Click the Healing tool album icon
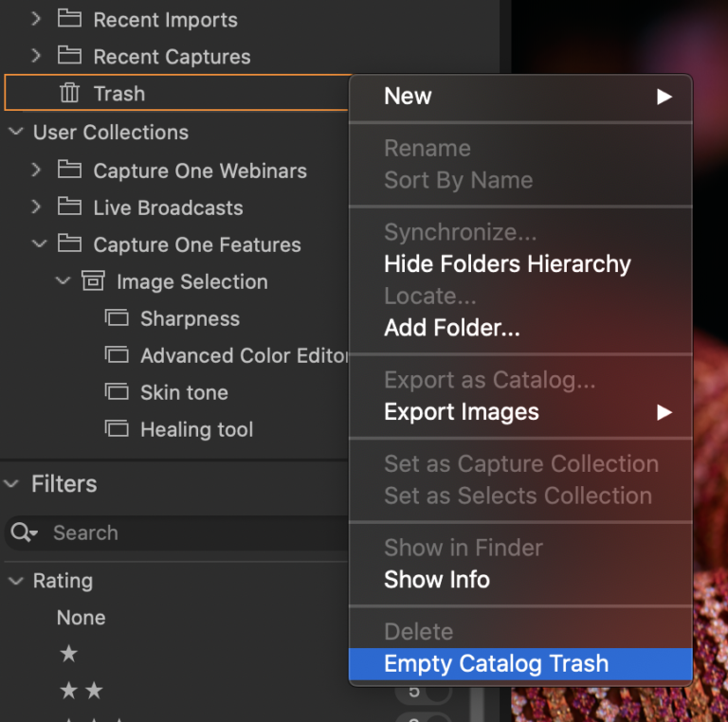Image resolution: width=728 pixels, height=722 pixels. 116,429
